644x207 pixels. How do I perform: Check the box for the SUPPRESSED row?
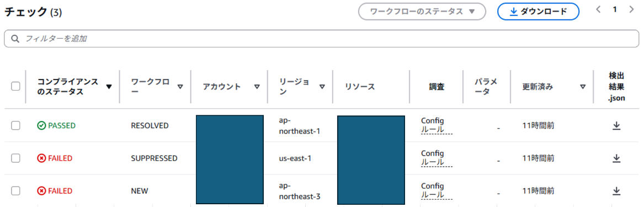(x=15, y=158)
